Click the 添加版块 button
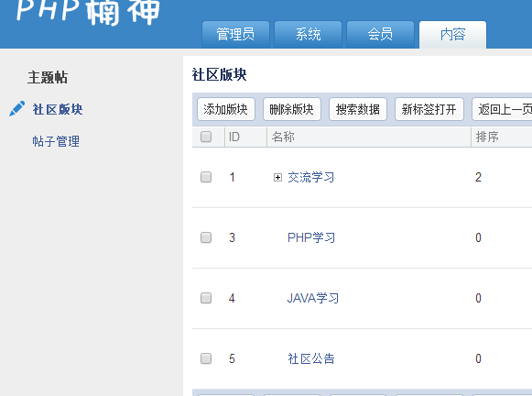The image size is (532, 396). point(226,109)
